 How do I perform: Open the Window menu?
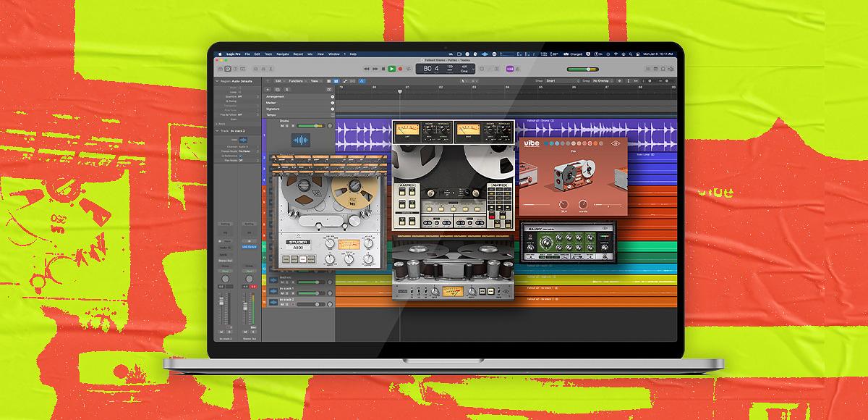click(x=334, y=54)
